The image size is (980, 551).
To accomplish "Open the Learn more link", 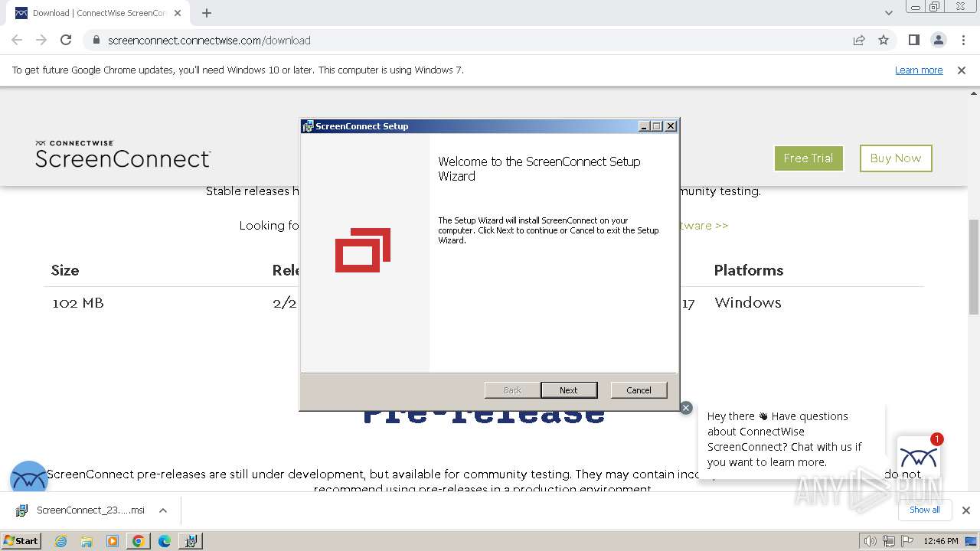I will point(919,70).
